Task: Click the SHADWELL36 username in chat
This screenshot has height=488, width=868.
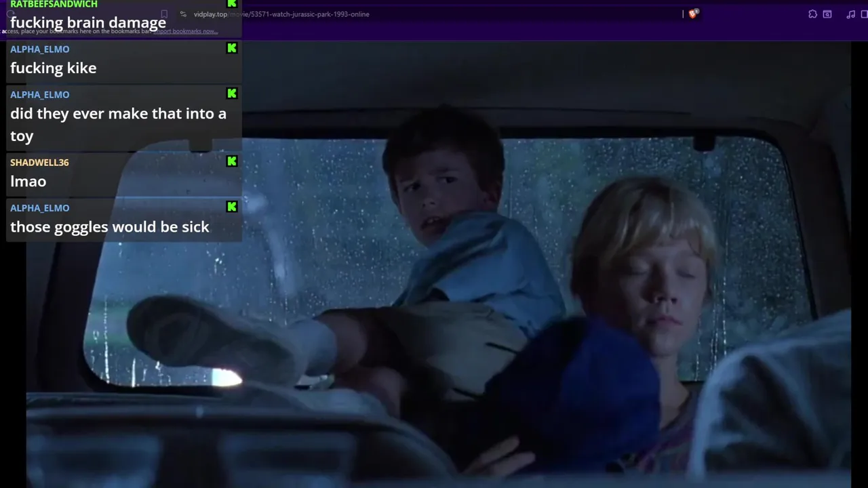Action: pos(39,163)
